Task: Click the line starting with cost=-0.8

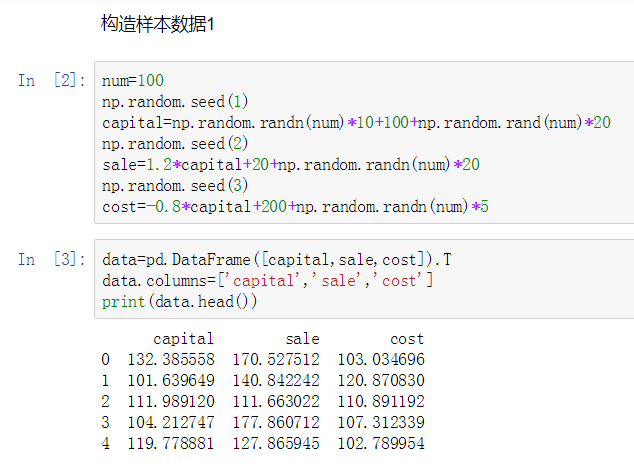Action: point(294,207)
